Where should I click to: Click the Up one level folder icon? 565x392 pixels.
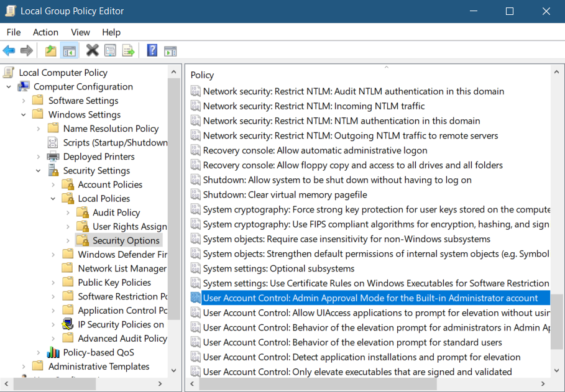click(50, 50)
